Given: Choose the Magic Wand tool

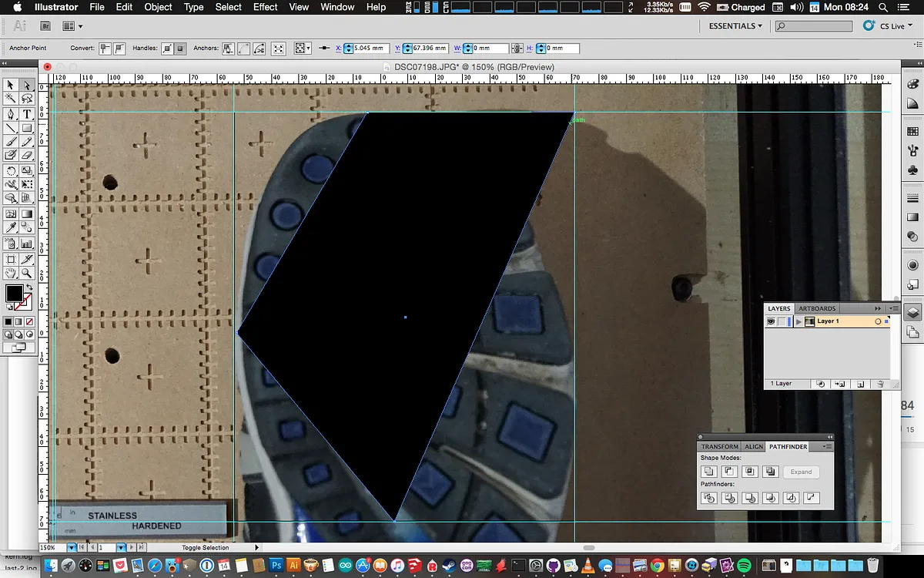Looking at the screenshot, I should pos(11,99).
